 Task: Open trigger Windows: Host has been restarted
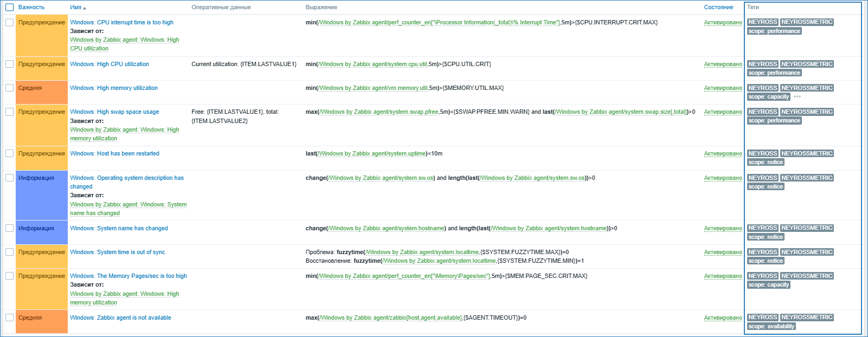(x=114, y=154)
